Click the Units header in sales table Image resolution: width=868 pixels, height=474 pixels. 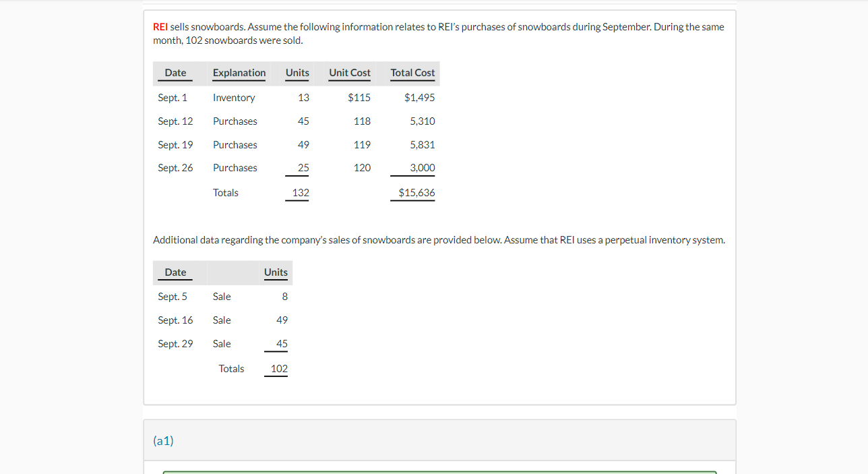coord(276,272)
